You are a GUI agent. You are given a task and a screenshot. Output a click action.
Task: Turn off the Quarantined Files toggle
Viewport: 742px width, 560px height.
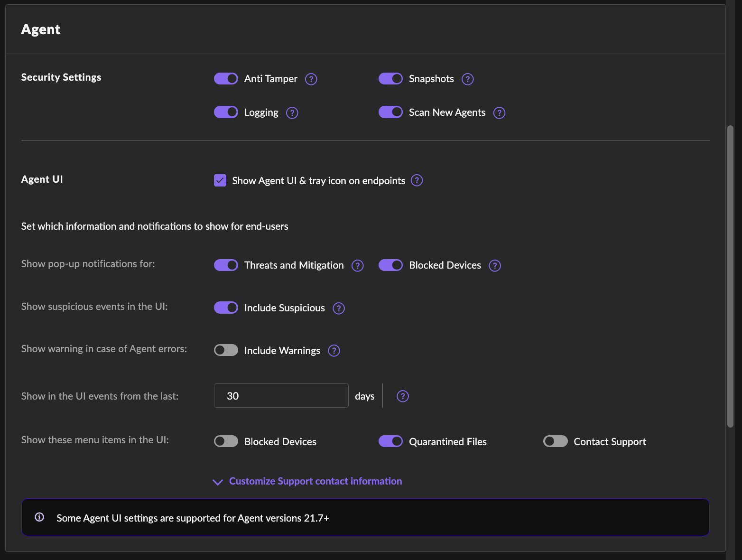[390, 441]
